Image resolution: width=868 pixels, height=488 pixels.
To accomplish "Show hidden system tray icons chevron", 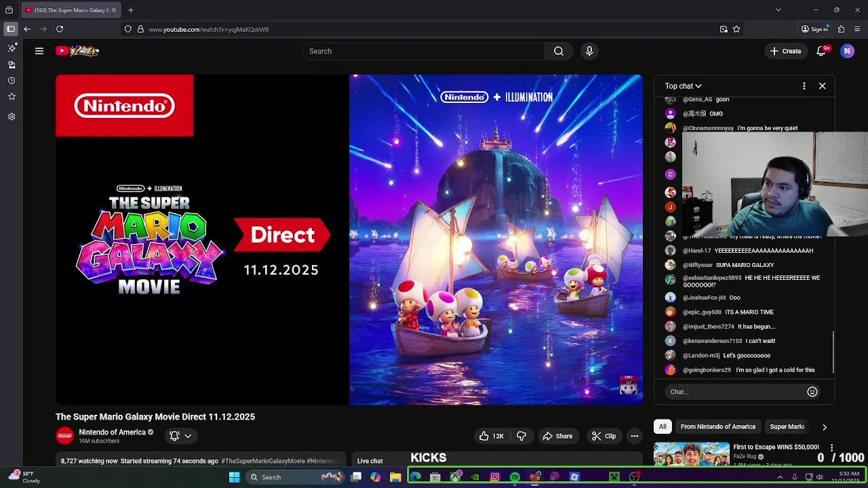I will [780, 477].
